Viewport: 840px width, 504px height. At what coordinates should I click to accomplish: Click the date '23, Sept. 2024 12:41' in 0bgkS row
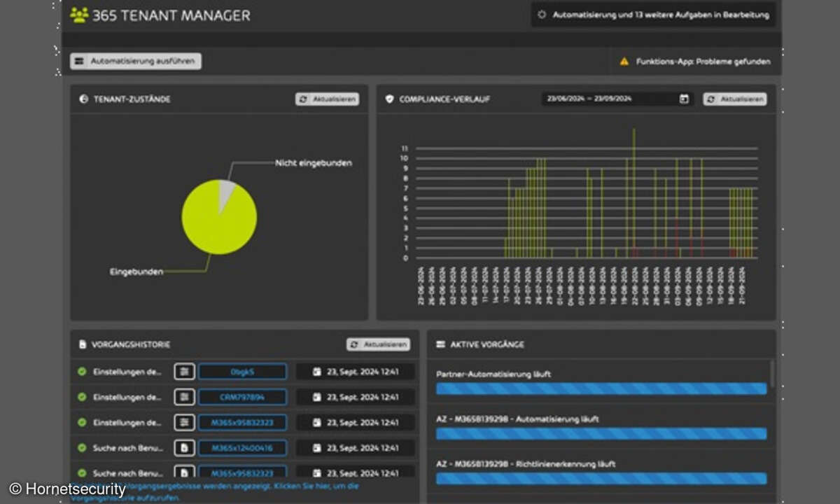click(x=363, y=372)
